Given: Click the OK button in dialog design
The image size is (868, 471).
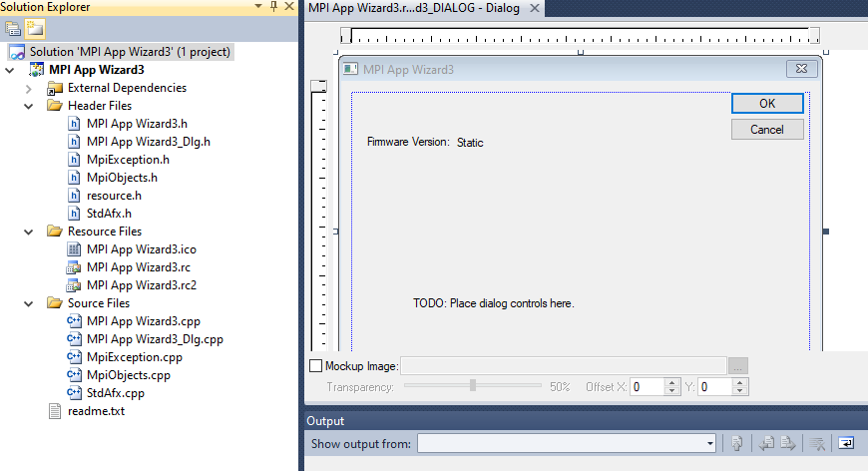Looking at the screenshot, I should [767, 104].
